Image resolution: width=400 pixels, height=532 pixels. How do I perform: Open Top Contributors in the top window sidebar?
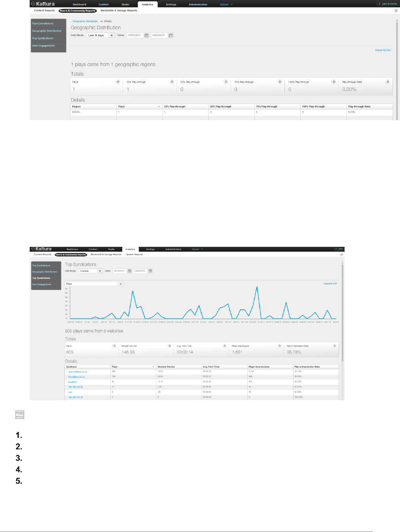coord(43,23)
